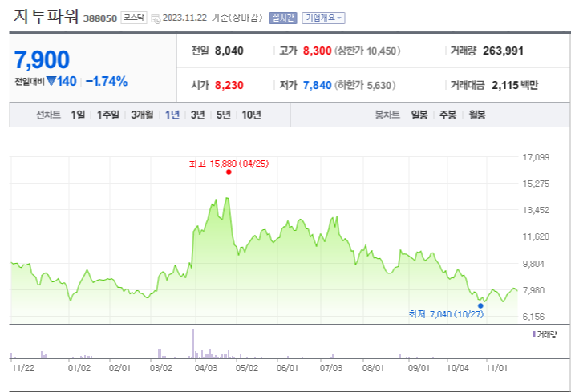Click the -1.74% change value
571x392 pixels.
click(x=107, y=81)
